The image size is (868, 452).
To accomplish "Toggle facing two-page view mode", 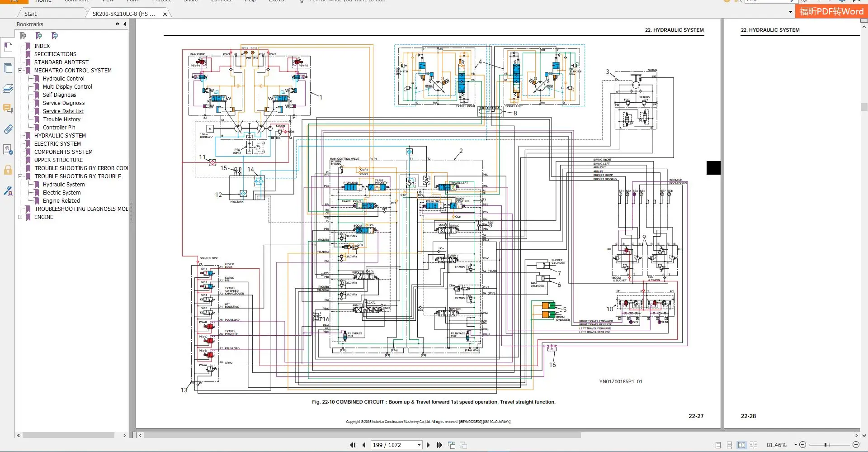I will pyautogui.click(x=741, y=445).
